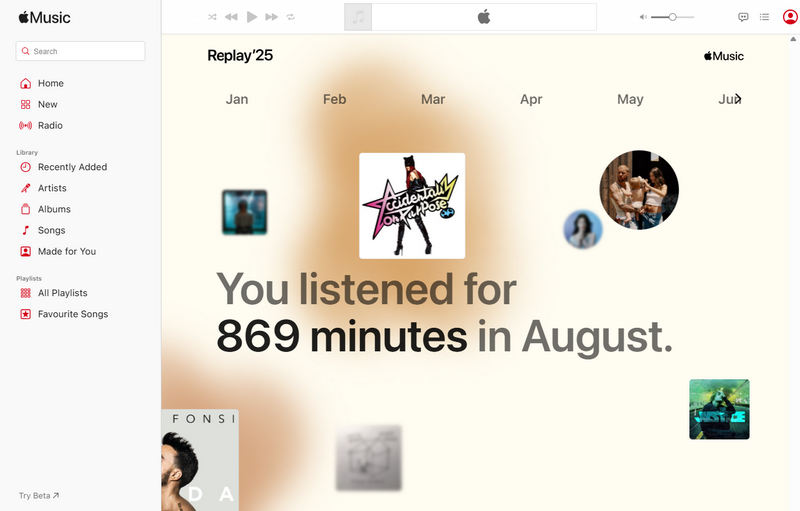
Task: Open lyrics panel icon
Action: click(743, 17)
